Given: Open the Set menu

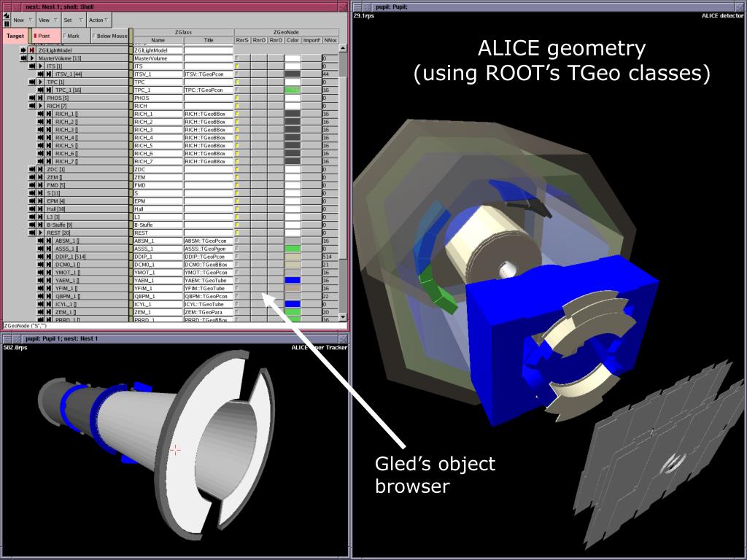Looking at the screenshot, I should coord(74,20).
